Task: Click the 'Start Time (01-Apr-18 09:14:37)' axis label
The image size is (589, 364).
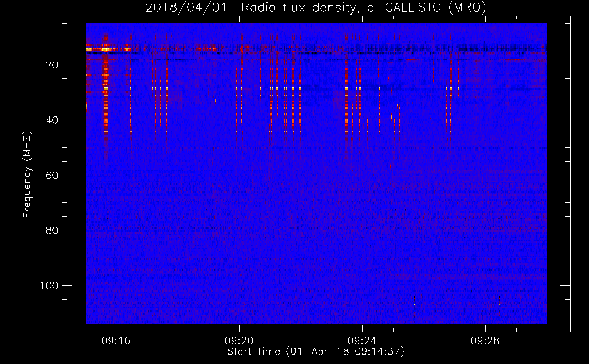Action: coord(316,352)
